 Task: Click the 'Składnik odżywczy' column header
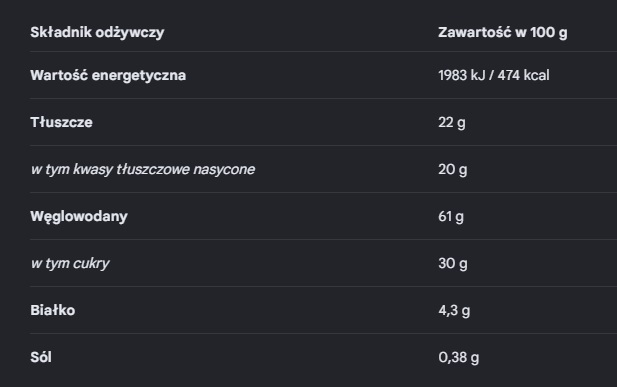coord(97,33)
